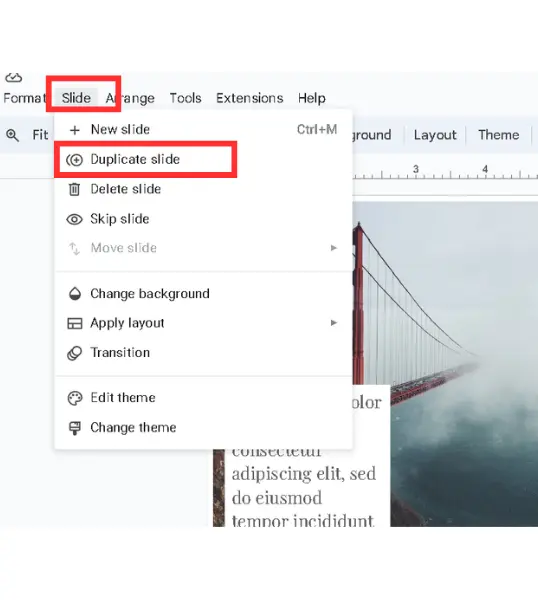This screenshot has width=538, height=600.
Task: Click the droplet icon for Change background
Action: (75, 293)
